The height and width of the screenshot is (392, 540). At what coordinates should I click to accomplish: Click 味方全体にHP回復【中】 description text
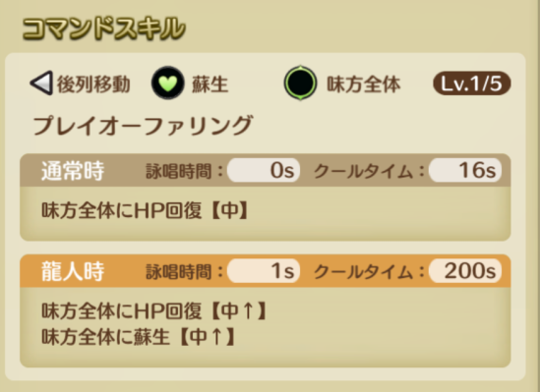(x=145, y=210)
